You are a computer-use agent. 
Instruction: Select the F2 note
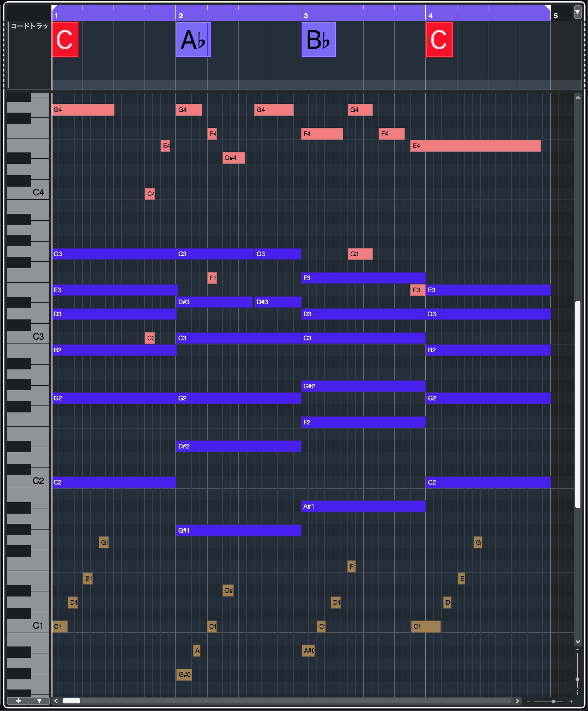pyautogui.click(x=363, y=422)
